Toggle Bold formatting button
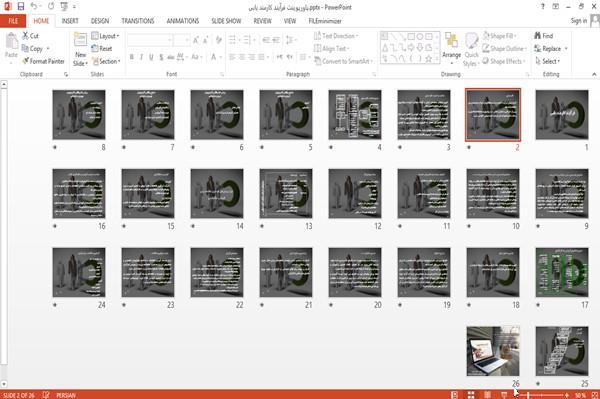 click(132, 57)
